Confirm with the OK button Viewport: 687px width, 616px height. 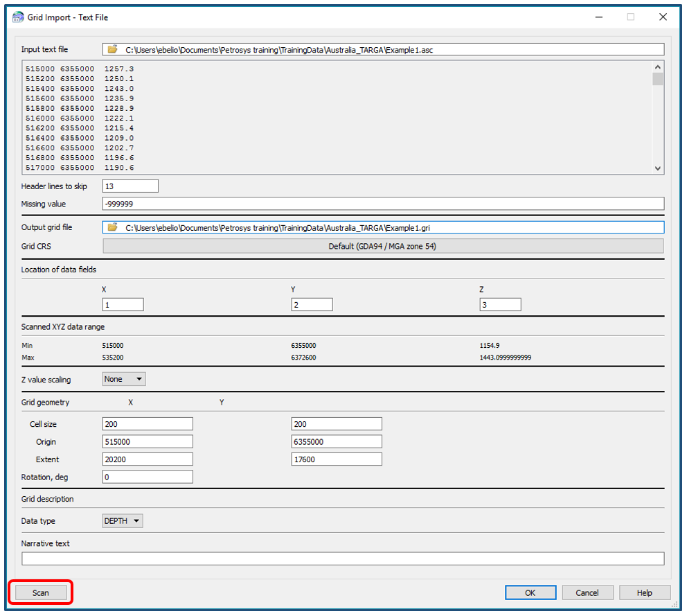[530, 592]
